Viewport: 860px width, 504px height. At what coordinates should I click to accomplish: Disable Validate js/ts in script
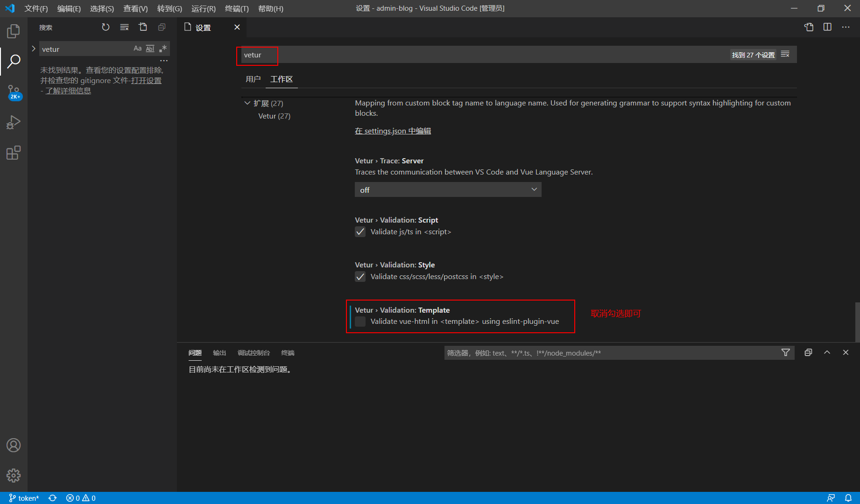(360, 231)
